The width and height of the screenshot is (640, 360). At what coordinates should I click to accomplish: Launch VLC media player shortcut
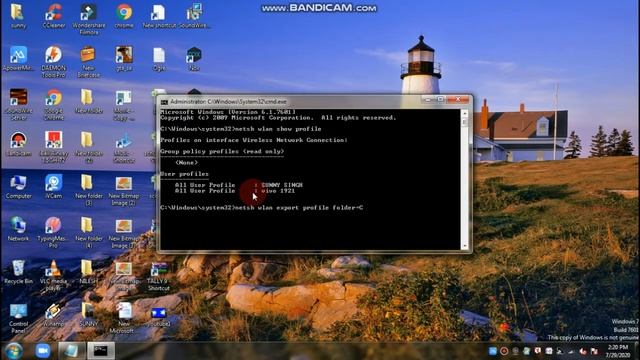point(53,275)
